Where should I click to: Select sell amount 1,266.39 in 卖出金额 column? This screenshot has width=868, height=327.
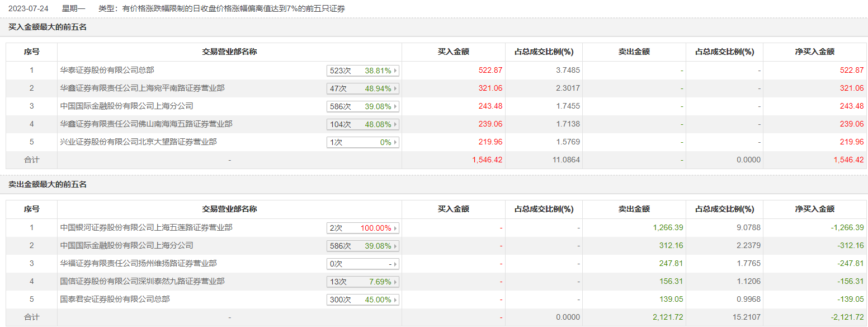coord(668,227)
